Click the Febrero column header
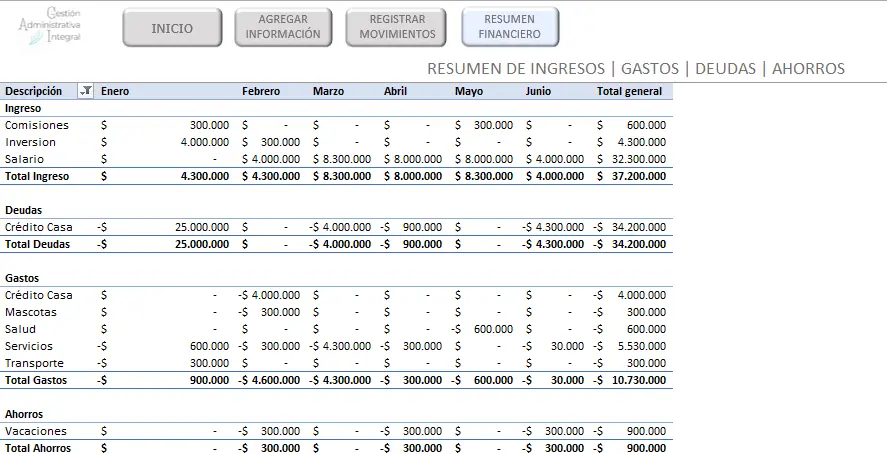 pyautogui.click(x=261, y=91)
